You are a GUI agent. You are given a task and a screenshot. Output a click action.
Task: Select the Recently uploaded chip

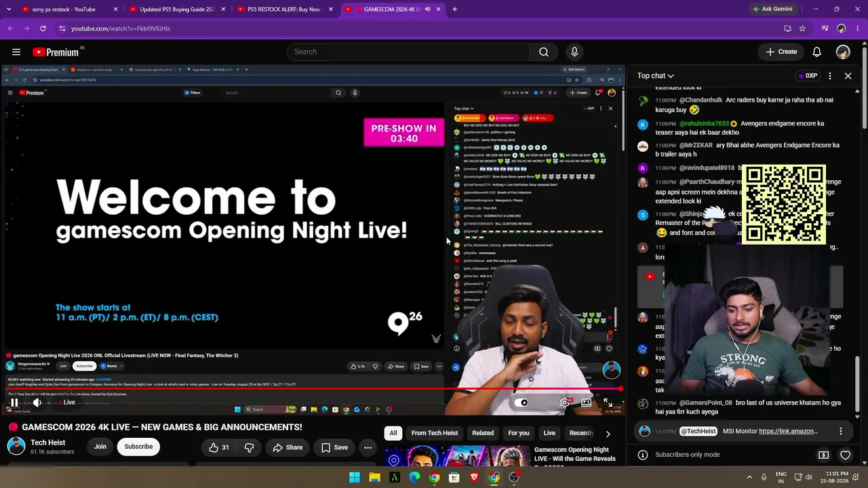580,433
